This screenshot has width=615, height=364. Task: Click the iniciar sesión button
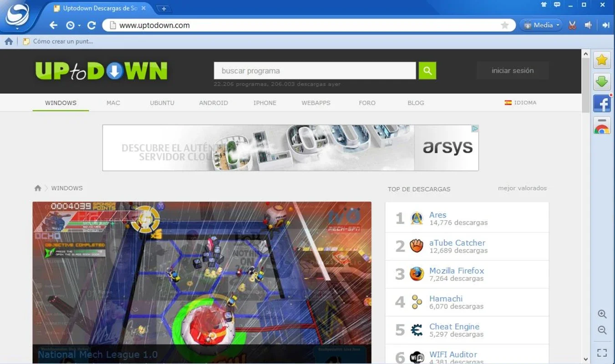point(513,71)
